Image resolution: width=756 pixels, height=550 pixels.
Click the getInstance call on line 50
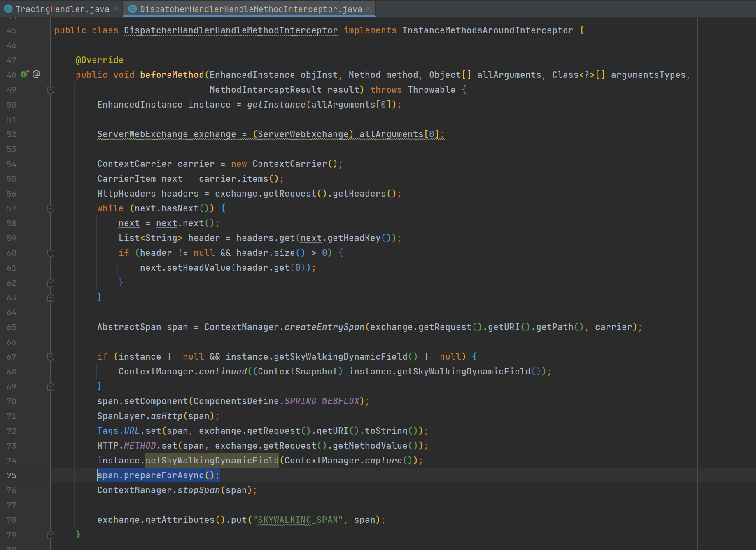pos(276,105)
